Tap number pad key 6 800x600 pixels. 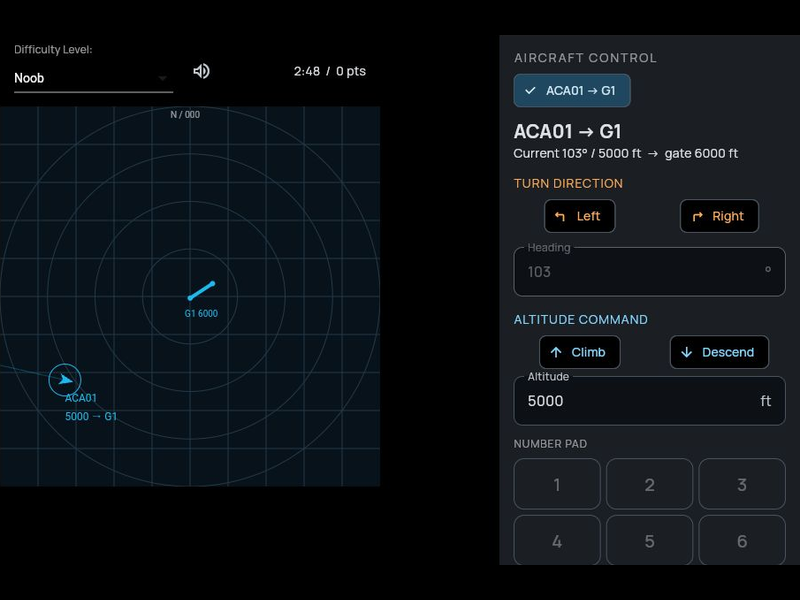(741, 540)
